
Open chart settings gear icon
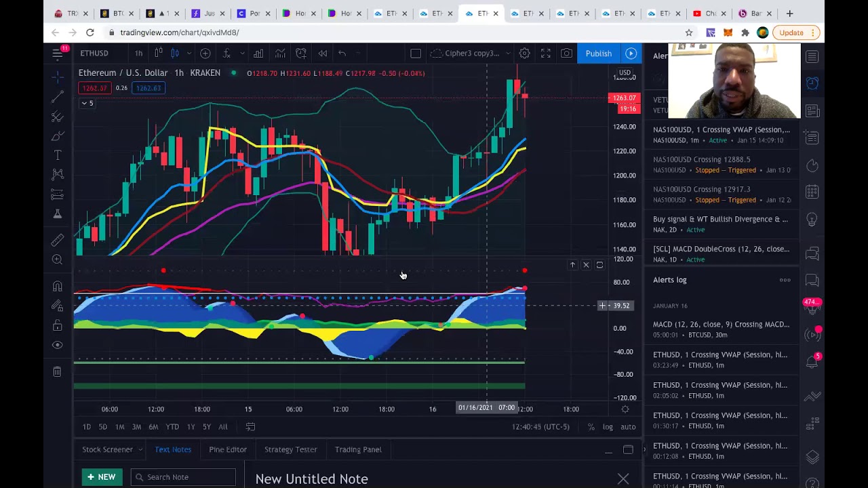[524, 53]
